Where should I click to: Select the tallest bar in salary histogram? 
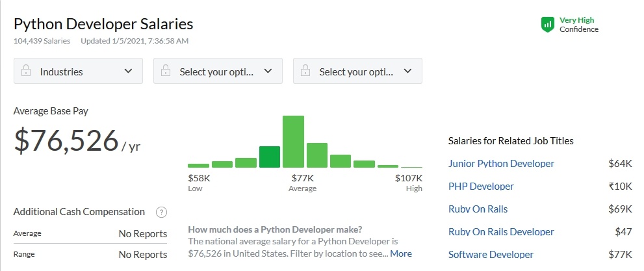293,142
